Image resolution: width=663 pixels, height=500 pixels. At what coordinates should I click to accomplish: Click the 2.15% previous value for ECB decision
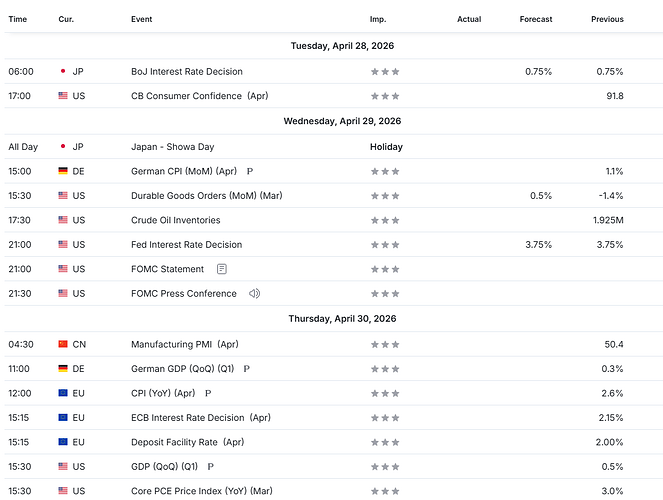(611, 418)
